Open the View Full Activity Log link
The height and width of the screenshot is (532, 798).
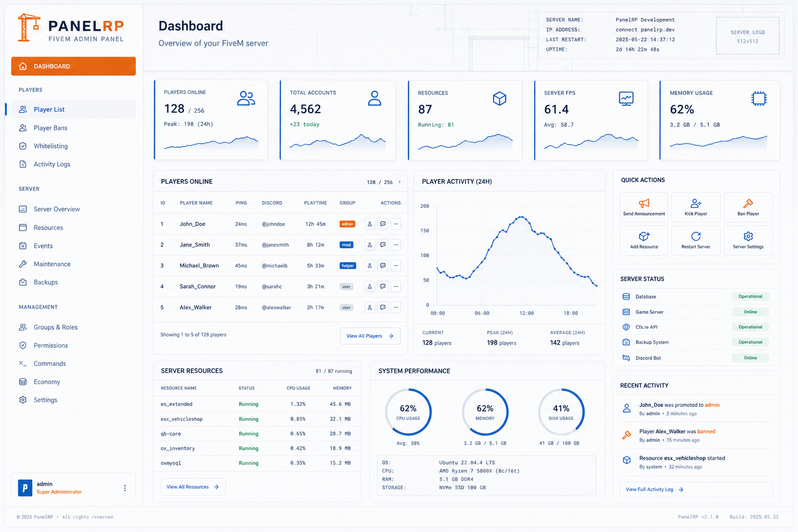(654, 489)
